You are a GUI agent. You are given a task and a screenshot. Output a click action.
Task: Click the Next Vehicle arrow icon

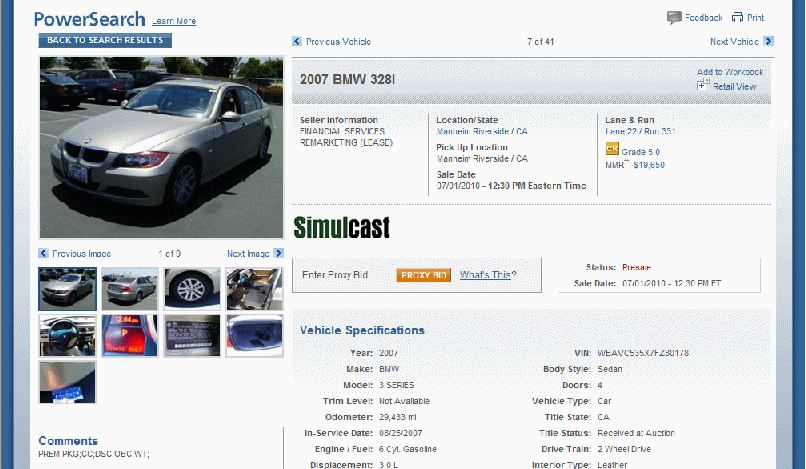pyautogui.click(x=768, y=41)
